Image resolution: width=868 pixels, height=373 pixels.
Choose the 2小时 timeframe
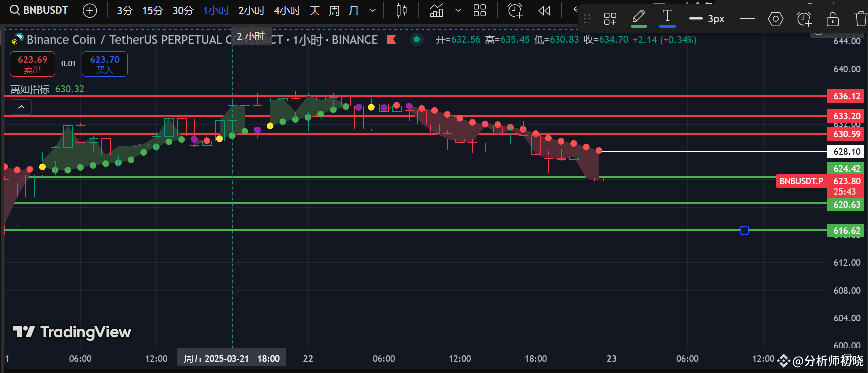pyautogui.click(x=251, y=10)
